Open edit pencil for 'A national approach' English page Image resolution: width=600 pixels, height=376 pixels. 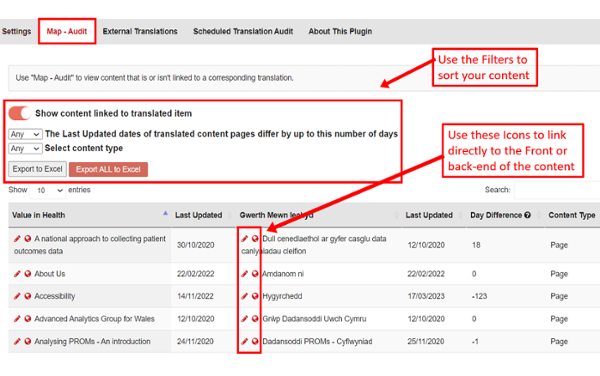click(17, 239)
